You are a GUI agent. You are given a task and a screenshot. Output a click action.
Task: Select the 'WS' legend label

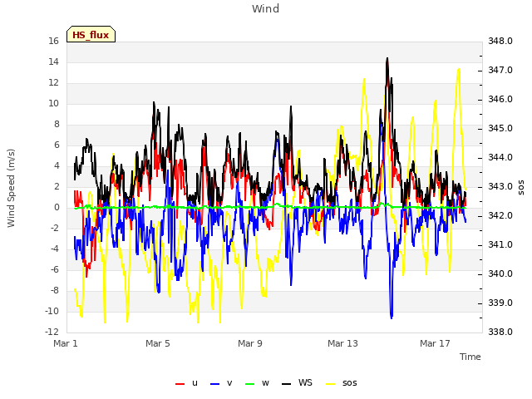[305, 382]
